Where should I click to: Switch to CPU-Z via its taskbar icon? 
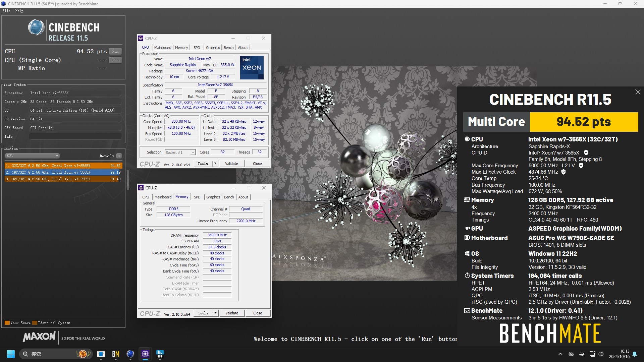(145, 354)
